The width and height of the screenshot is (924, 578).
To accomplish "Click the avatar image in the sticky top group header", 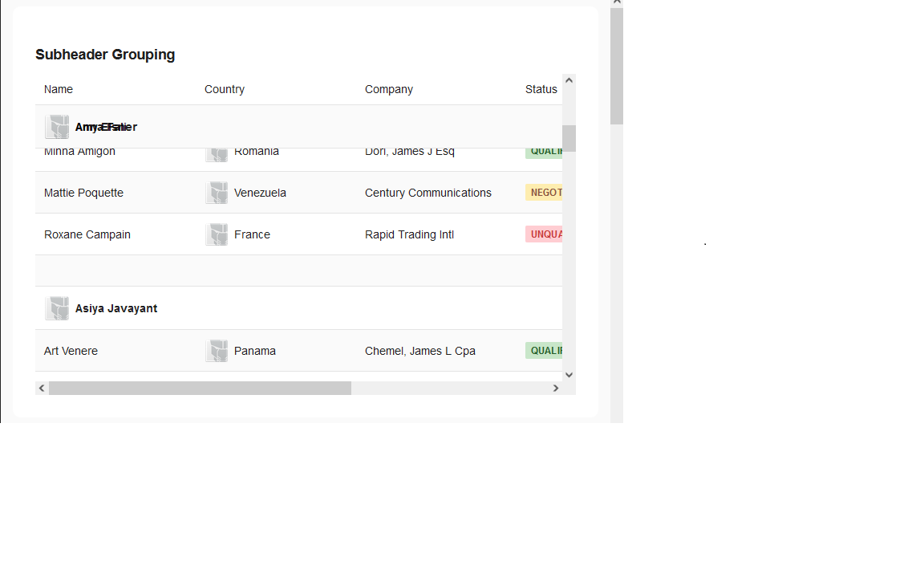I will 57,127.
